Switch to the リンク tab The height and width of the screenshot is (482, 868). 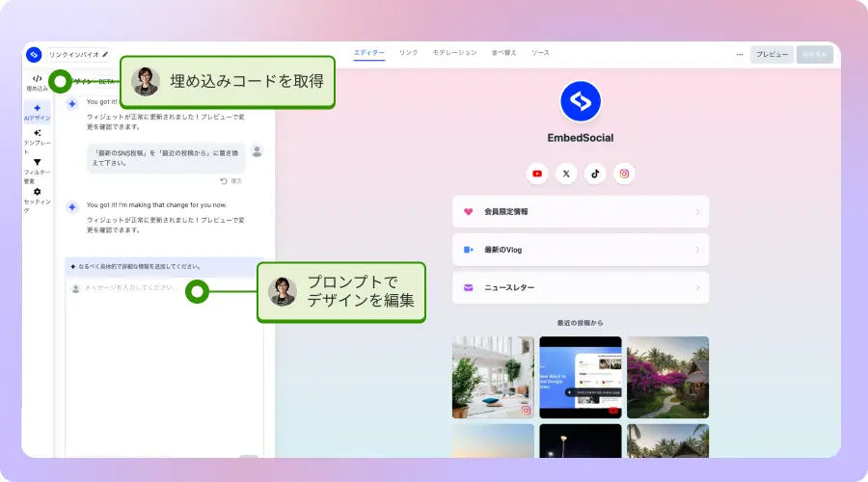pyautogui.click(x=409, y=53)
